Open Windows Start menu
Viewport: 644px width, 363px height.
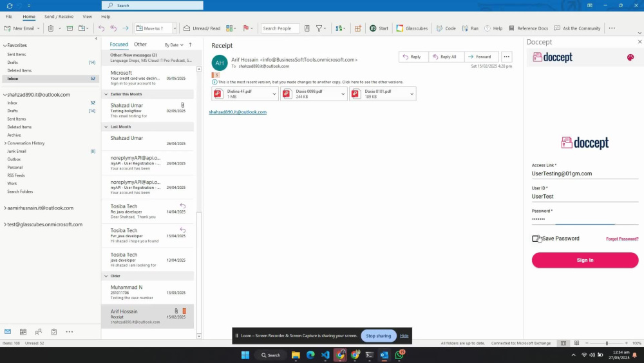click(x=245, y=355)
